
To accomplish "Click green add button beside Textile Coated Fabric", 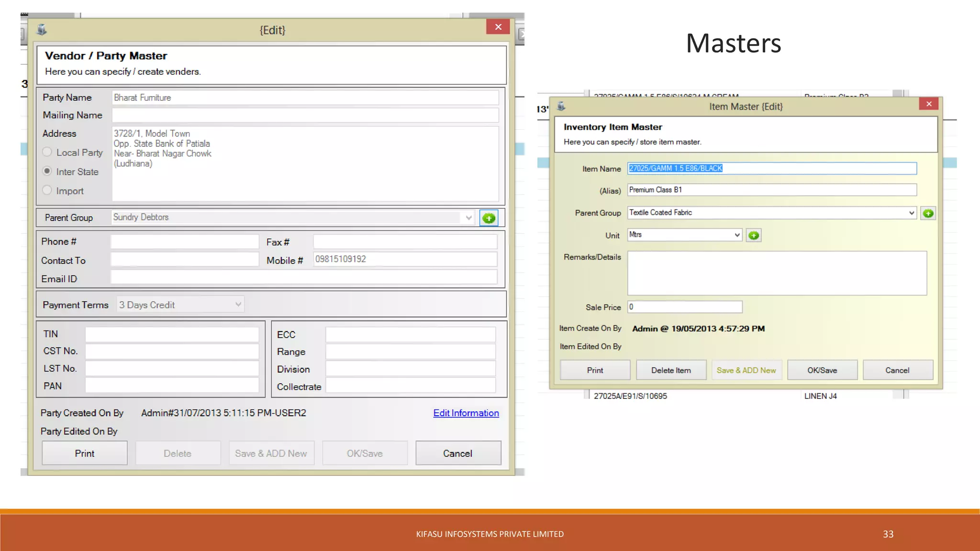I will [928, 213].
